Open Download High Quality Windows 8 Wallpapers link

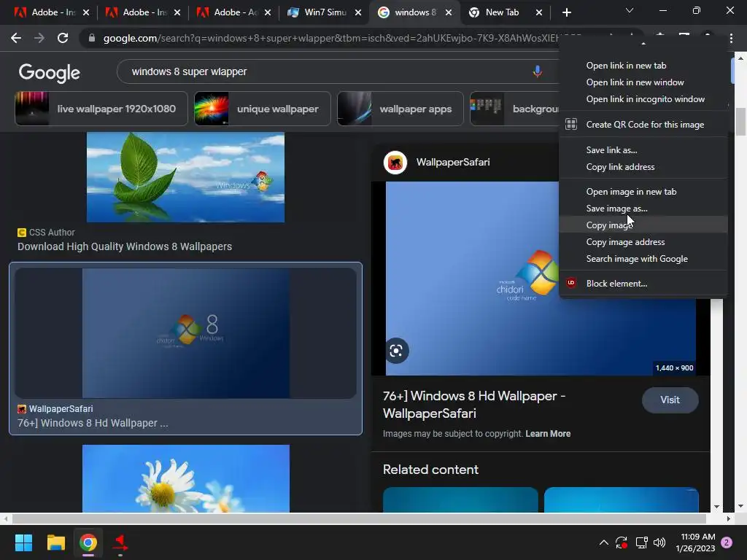pos(125,246)
